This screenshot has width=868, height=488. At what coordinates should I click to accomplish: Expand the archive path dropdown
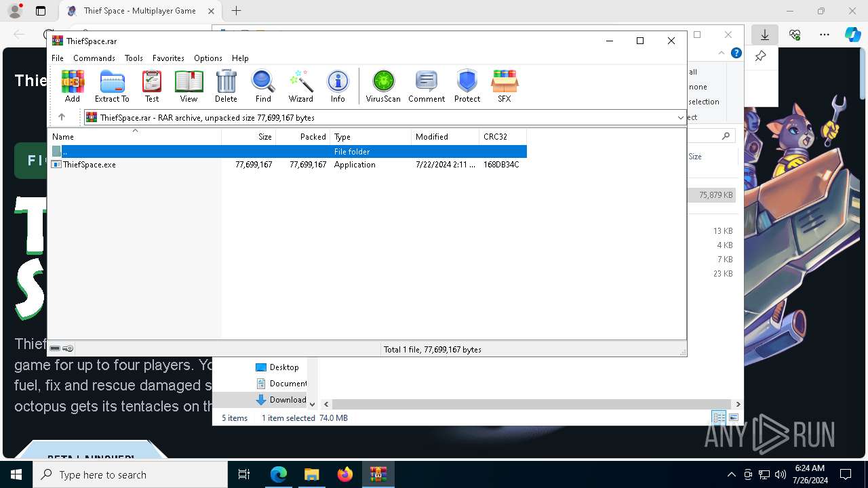coord(680,117)
